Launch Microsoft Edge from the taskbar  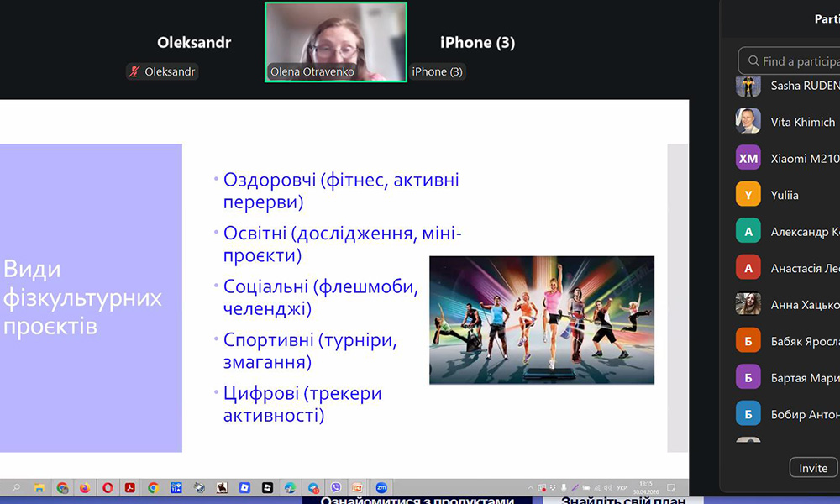pyautogui.click(x=290, y=487)
